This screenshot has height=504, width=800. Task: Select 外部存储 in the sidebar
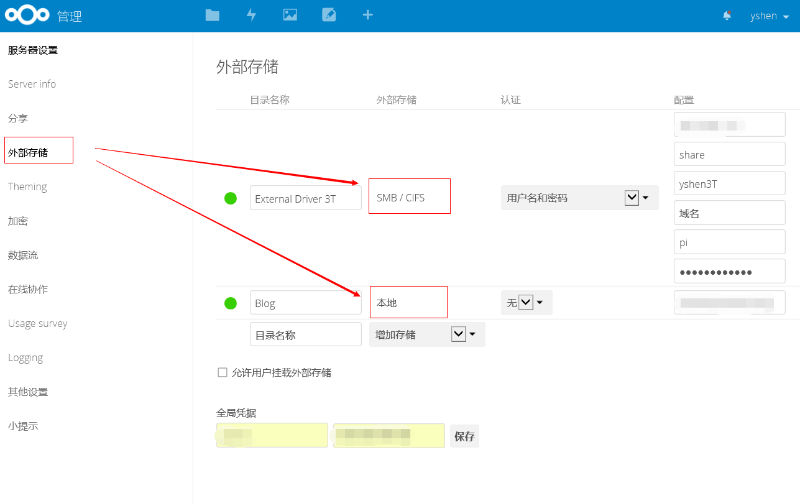click(28, 152)
